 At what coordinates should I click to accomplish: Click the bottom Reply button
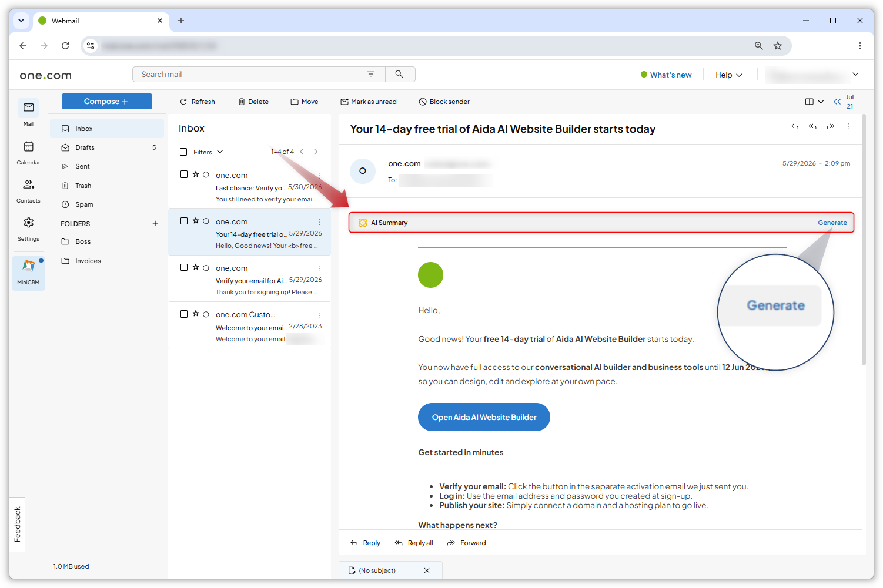pos(366,543)
